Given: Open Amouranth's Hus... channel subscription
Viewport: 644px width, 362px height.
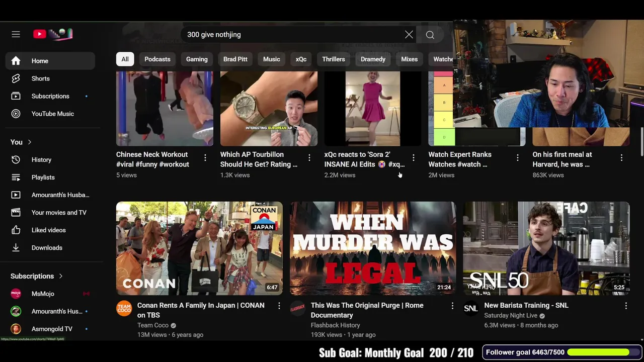Looking at the screenshot, I should tap(50, 311).
